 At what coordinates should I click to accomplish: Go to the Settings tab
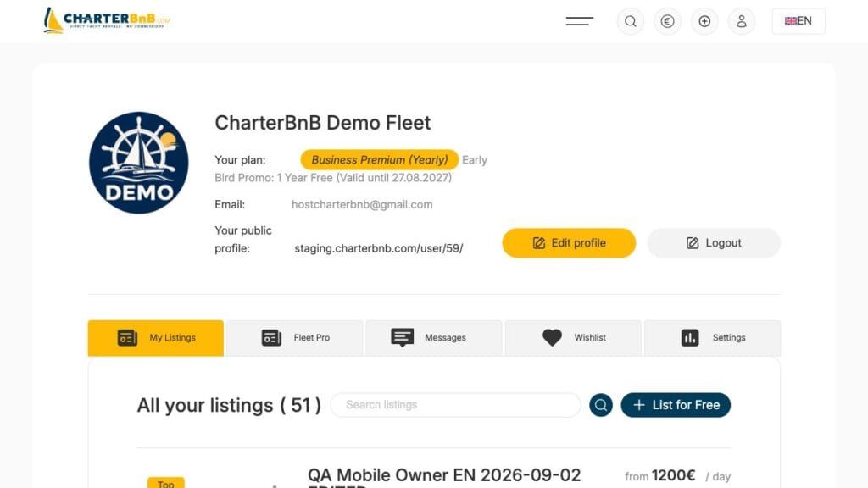tap(713, 337)
